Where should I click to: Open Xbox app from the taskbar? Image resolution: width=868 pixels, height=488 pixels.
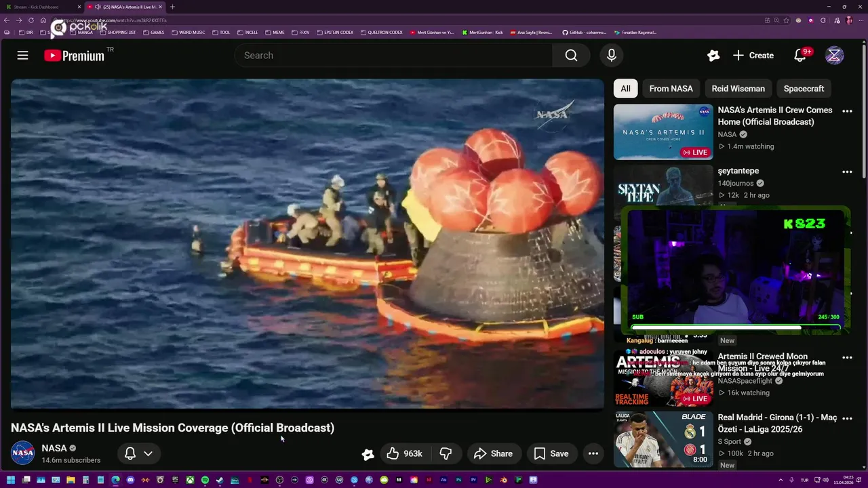point(190,481)
